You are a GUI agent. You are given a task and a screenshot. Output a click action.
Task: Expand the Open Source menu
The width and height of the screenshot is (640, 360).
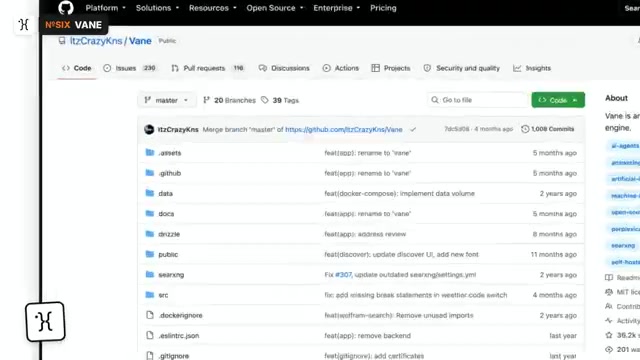point(275,8)
